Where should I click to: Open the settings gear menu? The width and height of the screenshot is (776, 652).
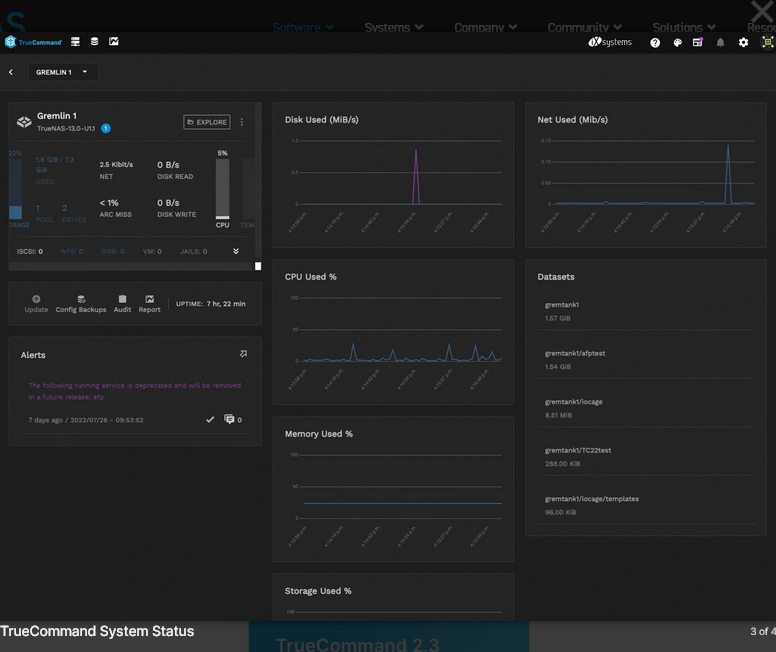coord(743,43)
